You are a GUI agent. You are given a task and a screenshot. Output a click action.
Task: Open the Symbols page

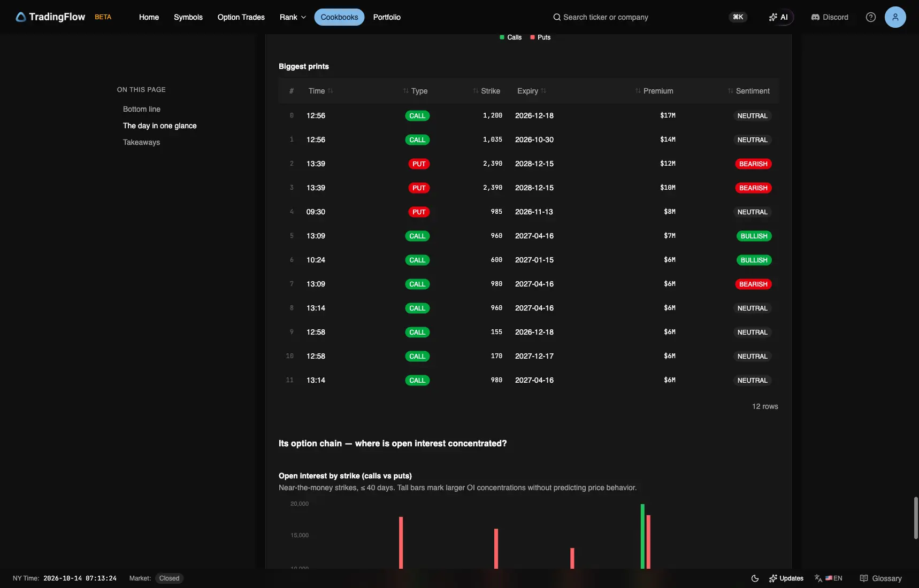188,17
